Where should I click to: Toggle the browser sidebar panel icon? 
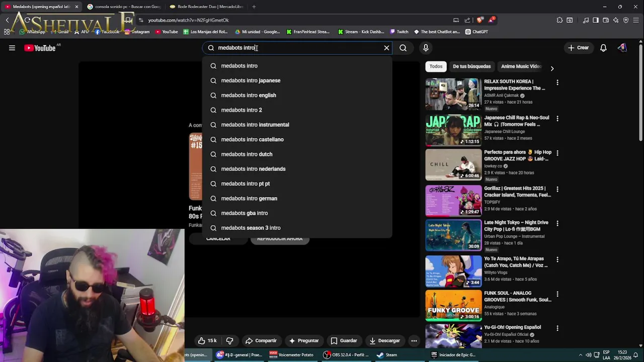pos(596,20)
